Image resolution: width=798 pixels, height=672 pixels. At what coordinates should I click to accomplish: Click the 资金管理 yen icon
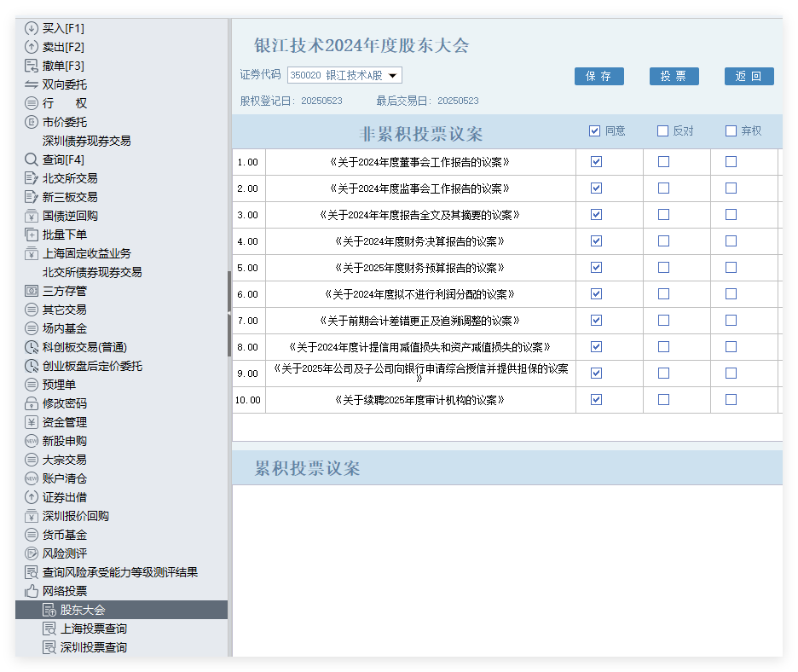click(32, 422)
